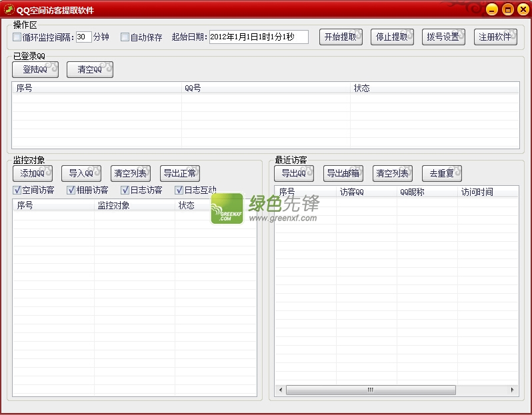Click the 清空QQ button

[90, 69]
